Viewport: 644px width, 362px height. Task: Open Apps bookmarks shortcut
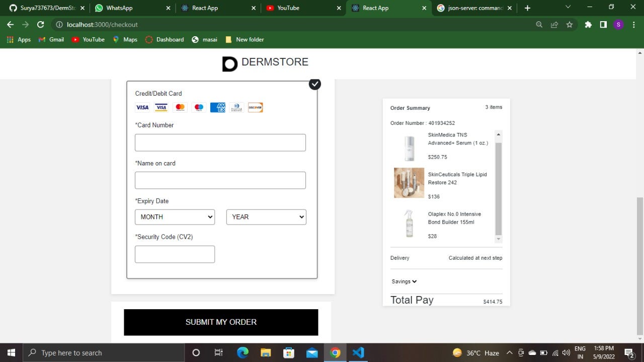[19, 39]
